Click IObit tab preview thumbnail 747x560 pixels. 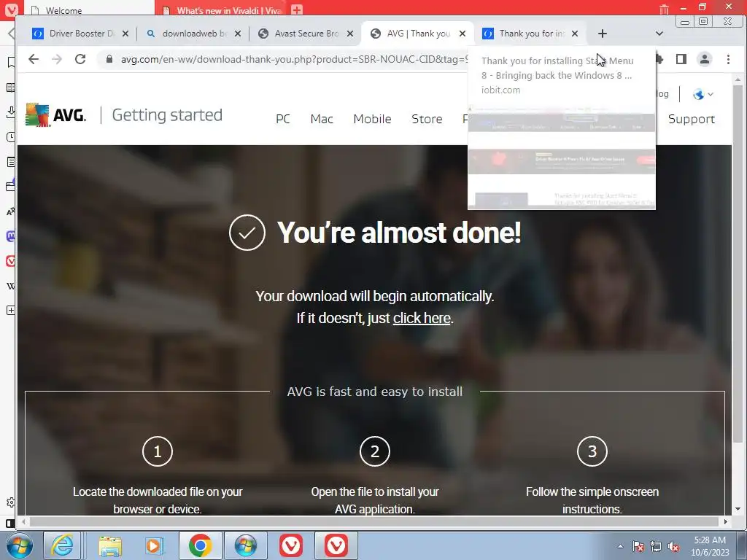pos(562,157)
